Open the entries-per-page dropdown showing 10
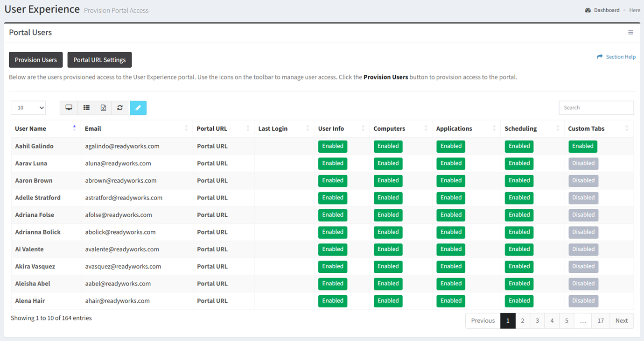644x341 pixels. coord(28,108)
